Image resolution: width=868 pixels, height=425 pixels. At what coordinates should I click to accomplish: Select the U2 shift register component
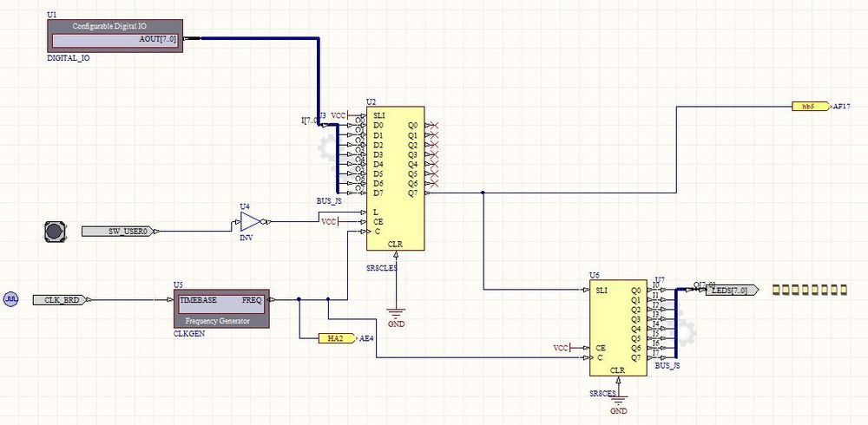[396, 178]
